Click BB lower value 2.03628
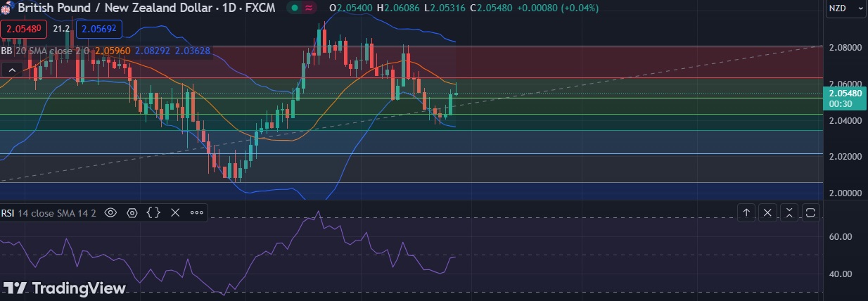Screen dimensions: 868x301 [x=193, y=51]
